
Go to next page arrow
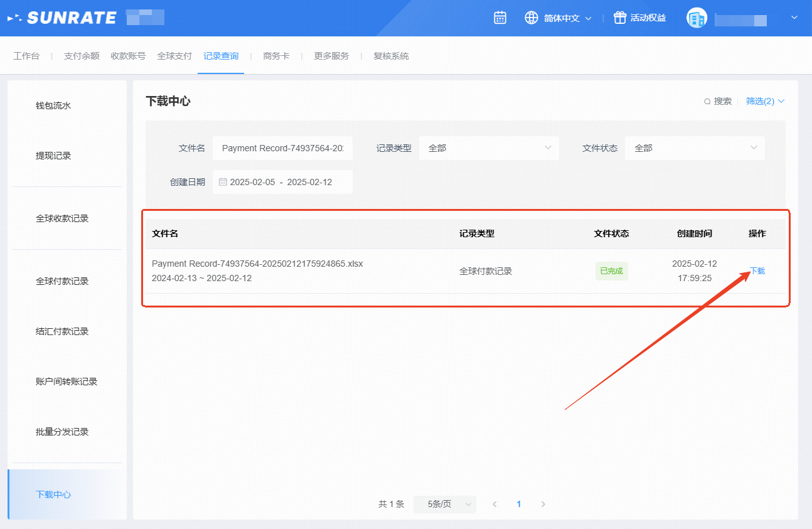pyautogui.click(x=543, y=504)
